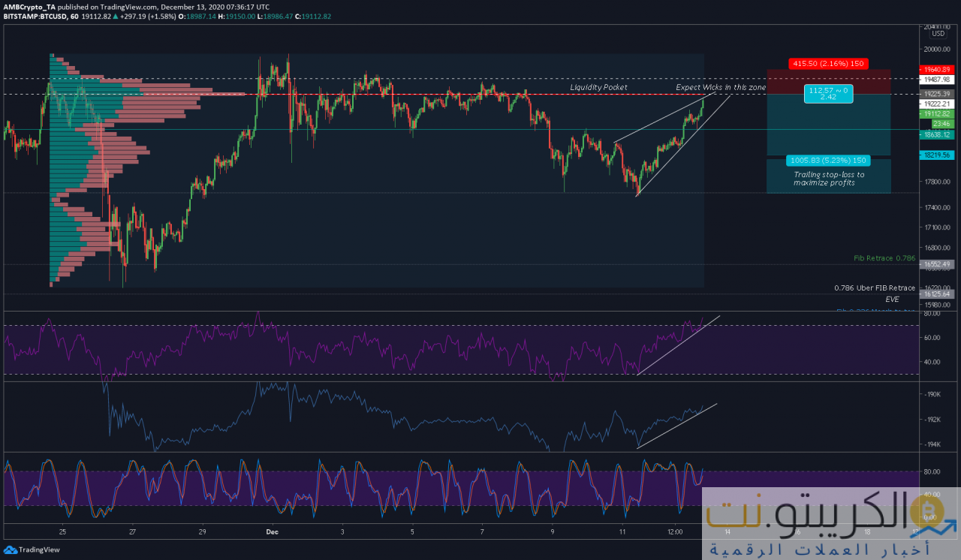The width and height of the screenshot is (961, 560).
Task: Click the "Dec" marker on time axis
Action: [273, 531]
